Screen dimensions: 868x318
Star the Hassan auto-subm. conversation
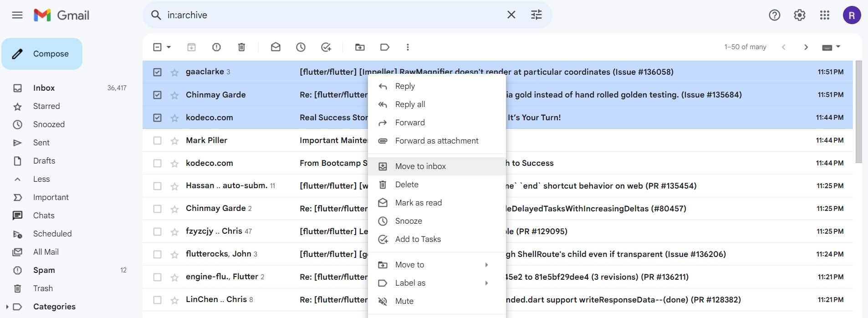coord(174,186)
